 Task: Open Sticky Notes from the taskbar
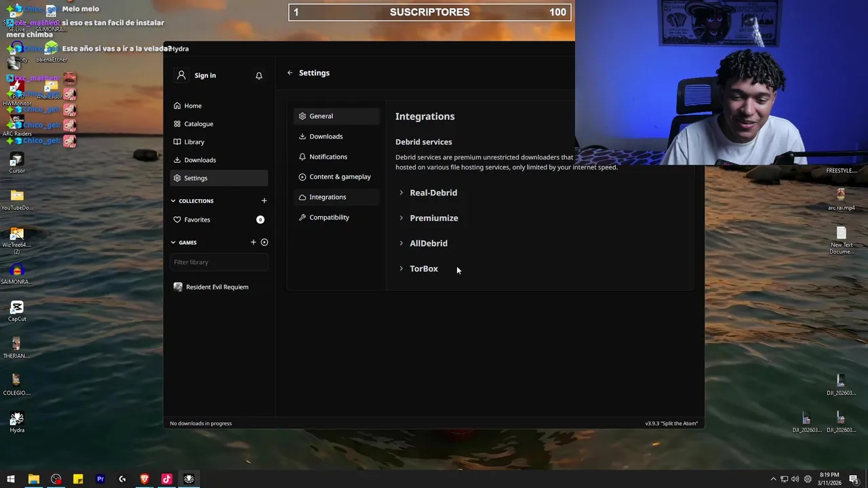(x=78, y=479)
